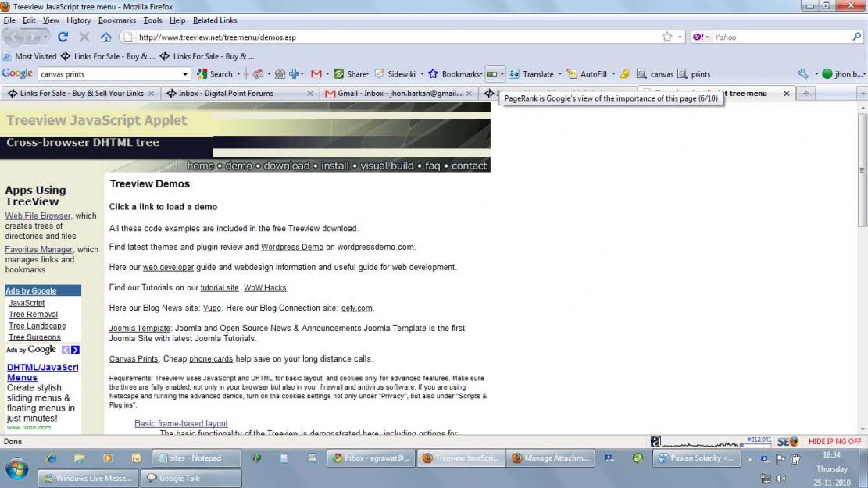Open the Windows Start button
Screen dimensions: 868x488
(x=17, y=470)
